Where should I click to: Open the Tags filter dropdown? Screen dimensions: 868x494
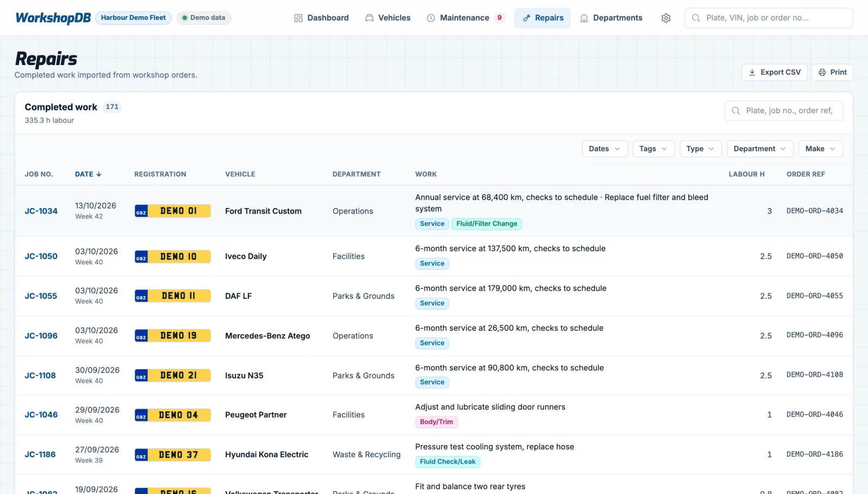pos(654,149)
